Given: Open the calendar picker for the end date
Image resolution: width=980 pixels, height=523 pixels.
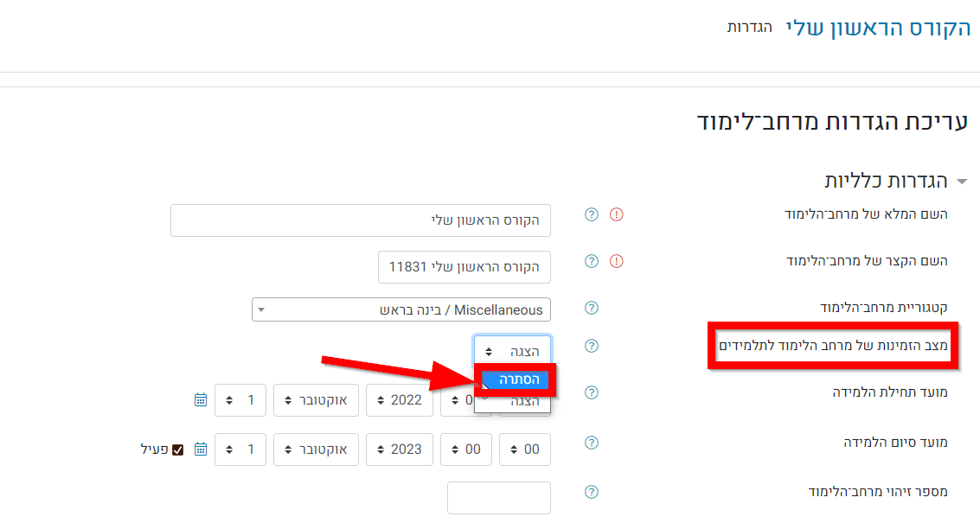Looking at the screenshot, I should [x=200, y=450].
